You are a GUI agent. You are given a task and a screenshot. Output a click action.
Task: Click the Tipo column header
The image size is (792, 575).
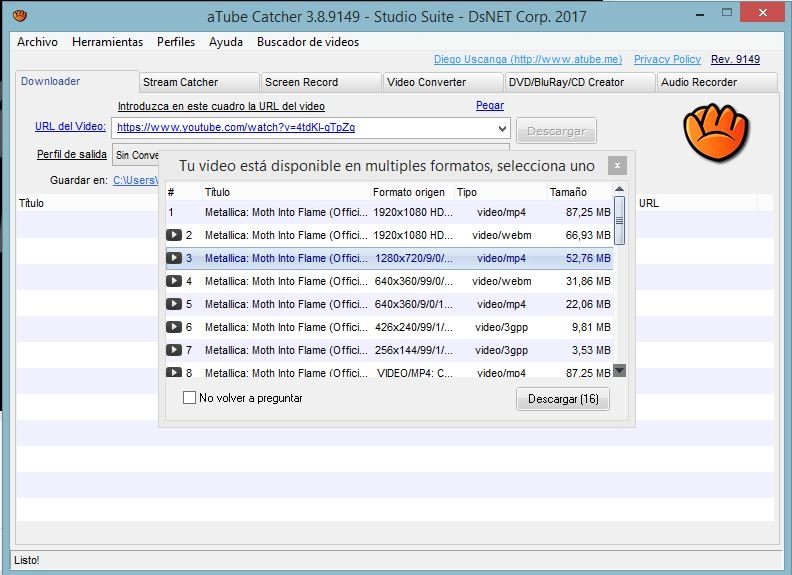[x=500, y=192]
